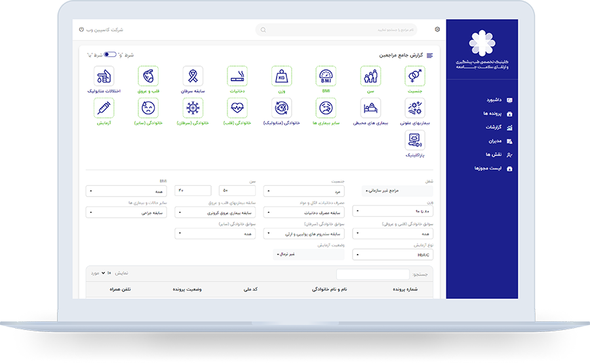Select the سابقه سرطان ribbon icon
This screenshot has height=364, width=590.
click(193, 76)
